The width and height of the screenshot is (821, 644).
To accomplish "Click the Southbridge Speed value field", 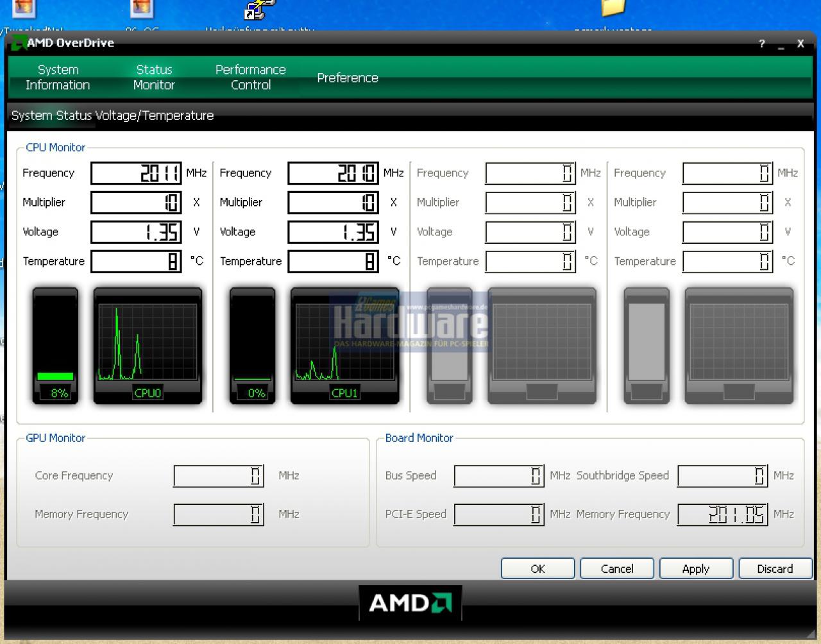I will pyautogui.click(x=723, y=476).
